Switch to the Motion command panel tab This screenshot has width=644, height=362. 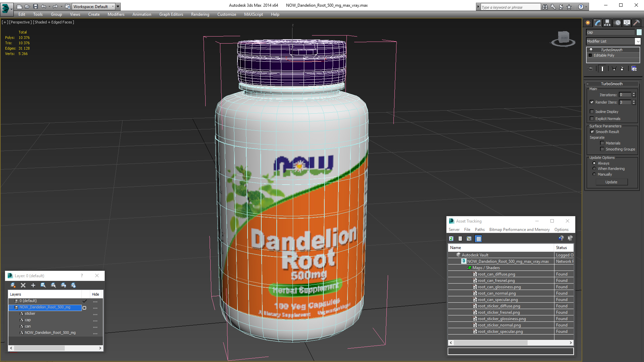[x=618, y=23]
